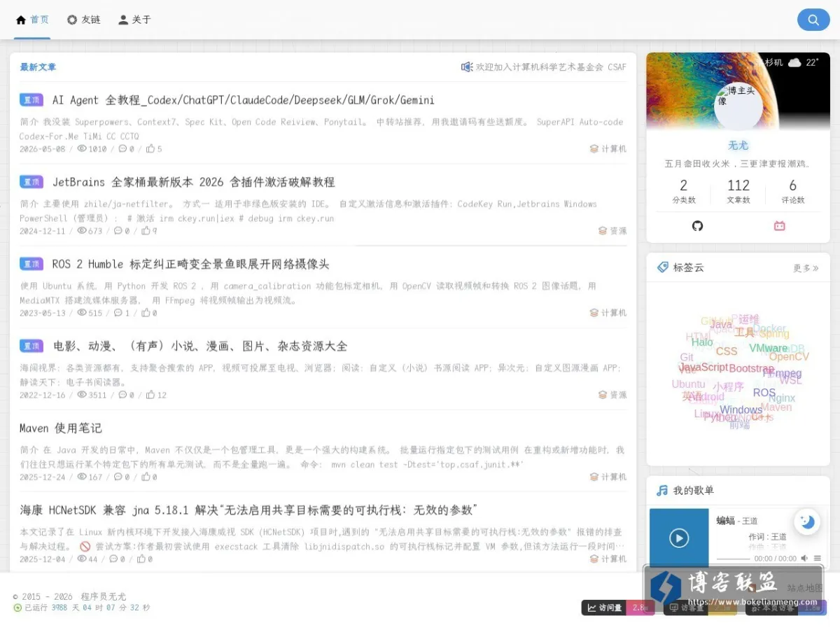This screenshot has width=840, height=630.
Task: Click the 访问量 stats badge in footer
Action: coord(618,608)
